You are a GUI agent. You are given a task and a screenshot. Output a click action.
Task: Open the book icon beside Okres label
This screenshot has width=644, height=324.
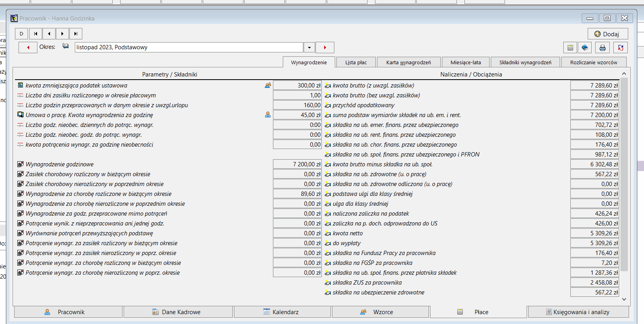(66, 47)
